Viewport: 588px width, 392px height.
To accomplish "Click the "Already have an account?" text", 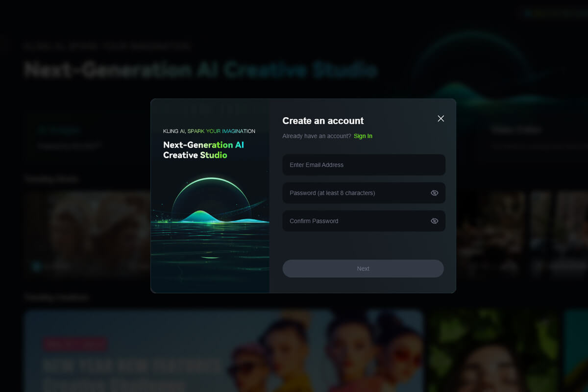I will point(317,136).
